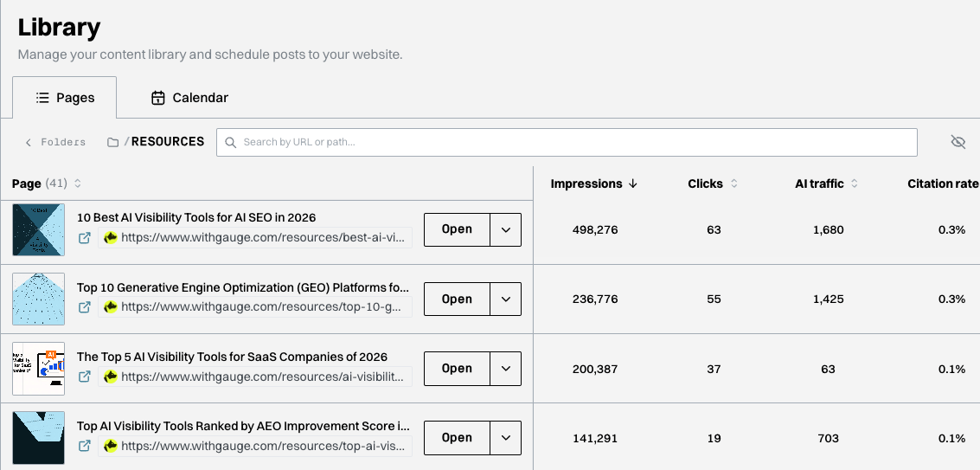Select the RESOURCES folder breadcrumb
980x470 pixels.
(168, 141)
